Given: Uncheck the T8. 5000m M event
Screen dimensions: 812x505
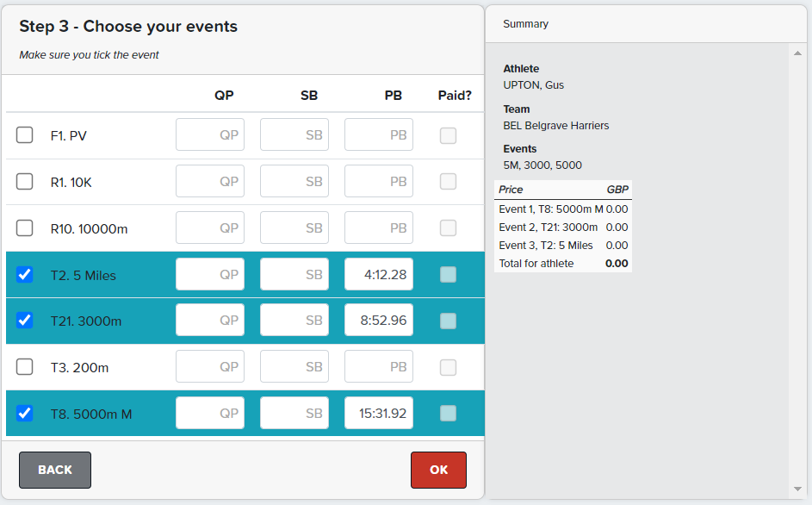Looking at the screenshot, I should click(x=25, y=414).
